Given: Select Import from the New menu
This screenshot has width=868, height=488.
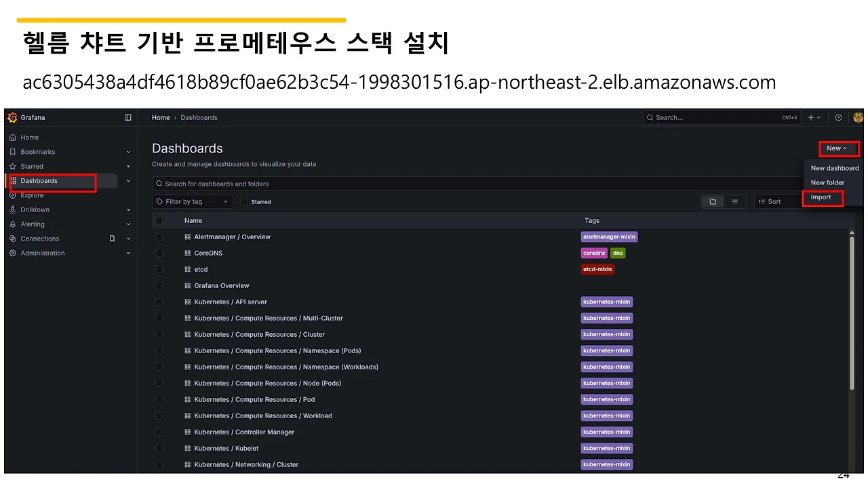Looking at the screenshot, I should click(x=821, y=197).
